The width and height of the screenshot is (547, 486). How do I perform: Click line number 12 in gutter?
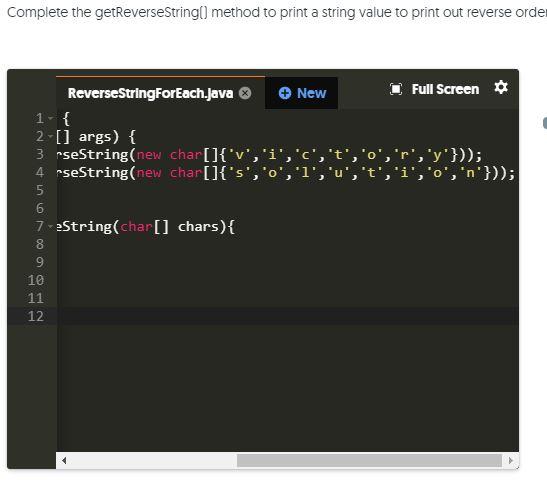pyautogui.click(x=36, y=316)
